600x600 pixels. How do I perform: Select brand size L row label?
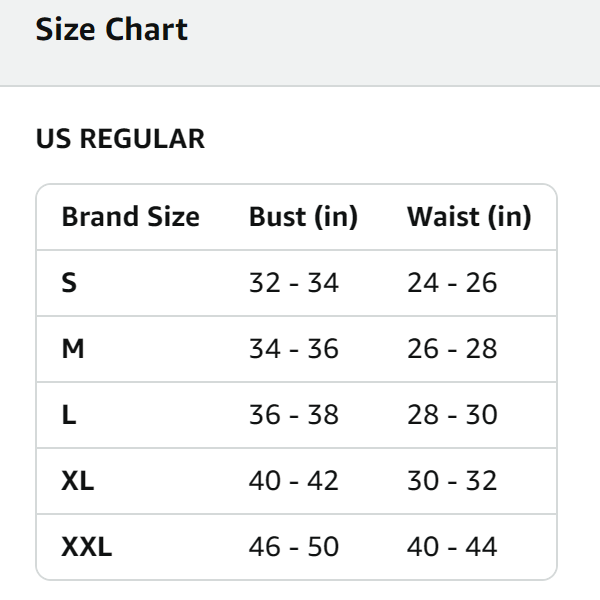click(x=68, y=415)
